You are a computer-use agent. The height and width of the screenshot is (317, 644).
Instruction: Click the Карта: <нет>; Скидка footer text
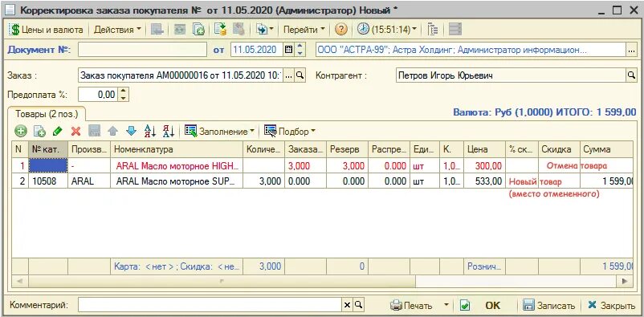(x=177, y=266)
